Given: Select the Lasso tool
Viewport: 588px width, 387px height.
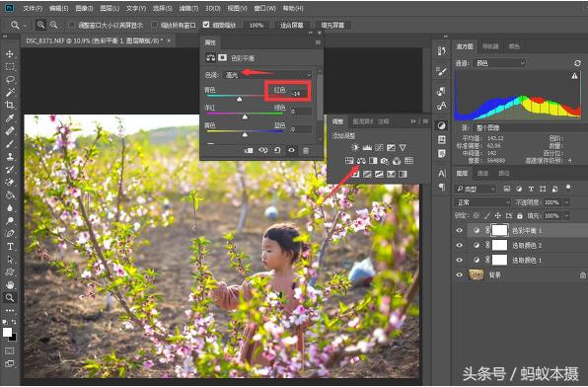Looking at the screenshot, I should tap(10, 80).
